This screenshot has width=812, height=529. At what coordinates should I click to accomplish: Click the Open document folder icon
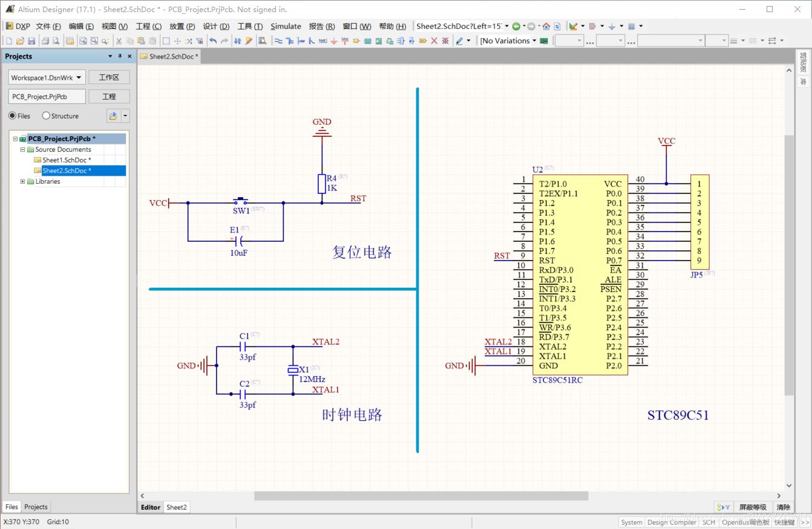(20, 41)
